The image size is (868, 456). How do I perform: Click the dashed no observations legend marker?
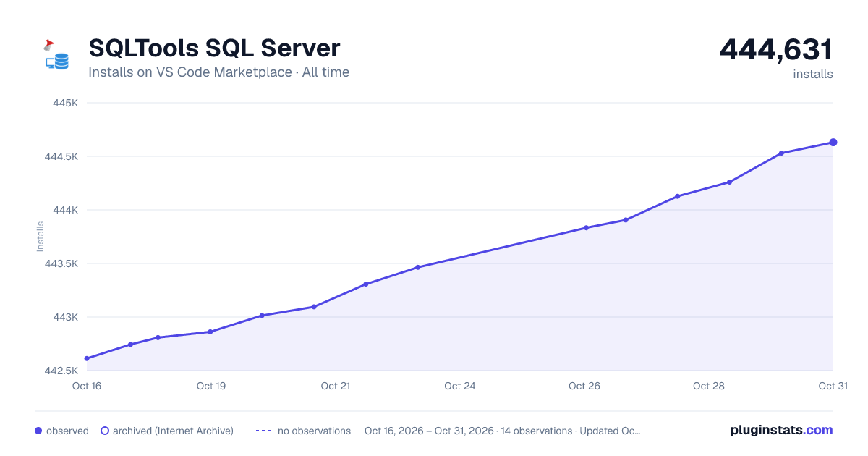263,431
